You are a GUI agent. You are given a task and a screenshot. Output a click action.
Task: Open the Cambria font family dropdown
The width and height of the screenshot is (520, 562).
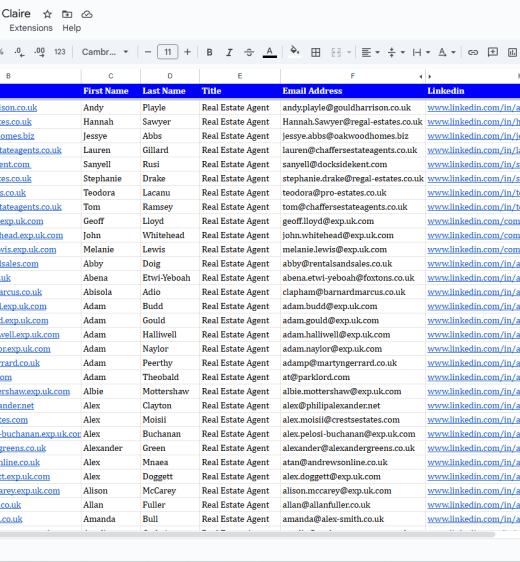(105, 52)
